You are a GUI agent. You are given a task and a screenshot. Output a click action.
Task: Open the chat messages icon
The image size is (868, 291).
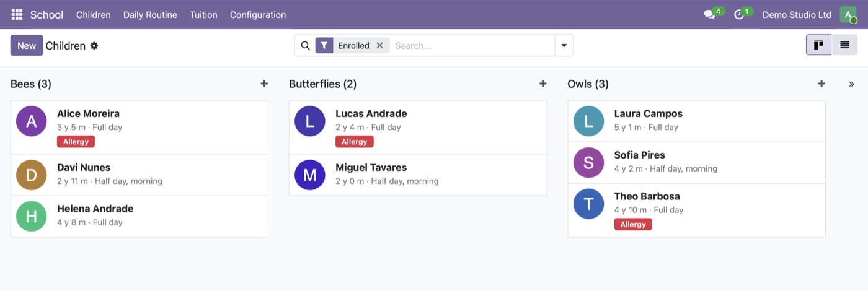pyautogui.click(x=709, y=14)
